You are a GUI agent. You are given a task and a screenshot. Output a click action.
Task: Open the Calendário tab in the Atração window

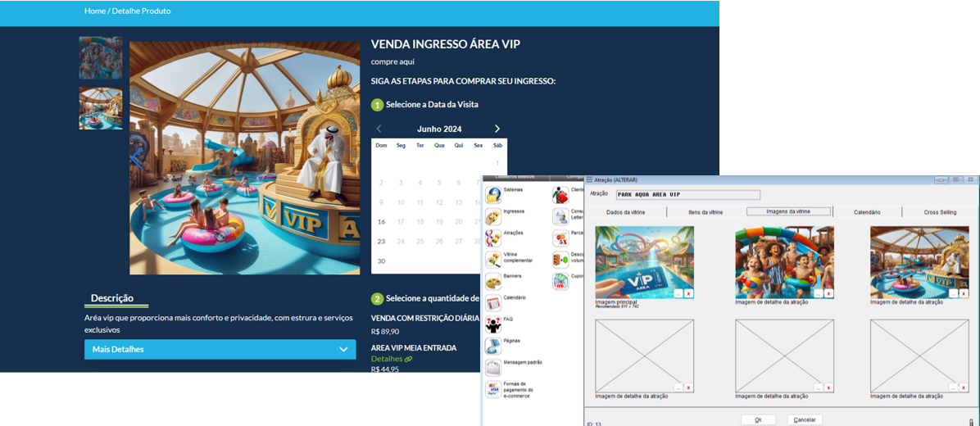pyautogui.click(x=867, y=212)
